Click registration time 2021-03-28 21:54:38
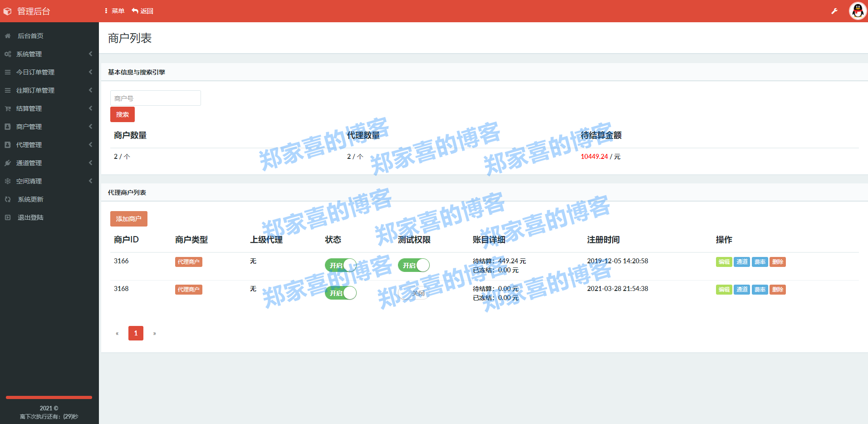 click(x=618, y=289)
